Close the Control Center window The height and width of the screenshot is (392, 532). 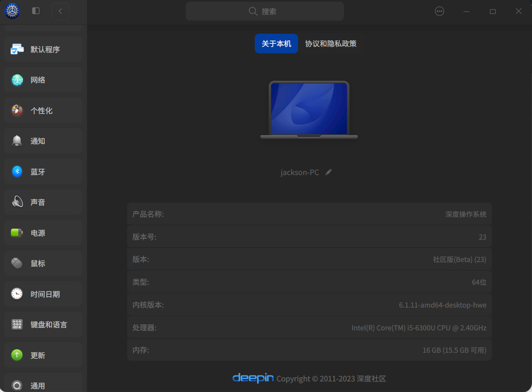pos(519,11)
